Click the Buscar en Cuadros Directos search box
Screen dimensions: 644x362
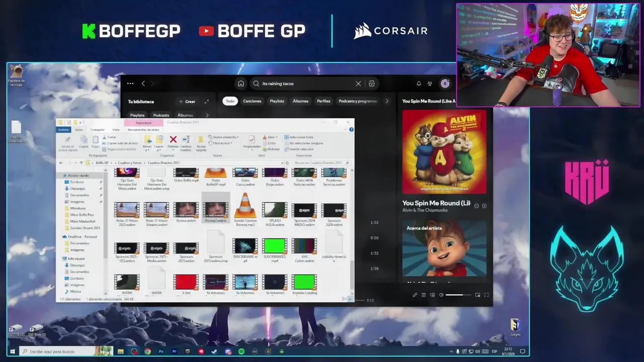[x=321, y=163]
